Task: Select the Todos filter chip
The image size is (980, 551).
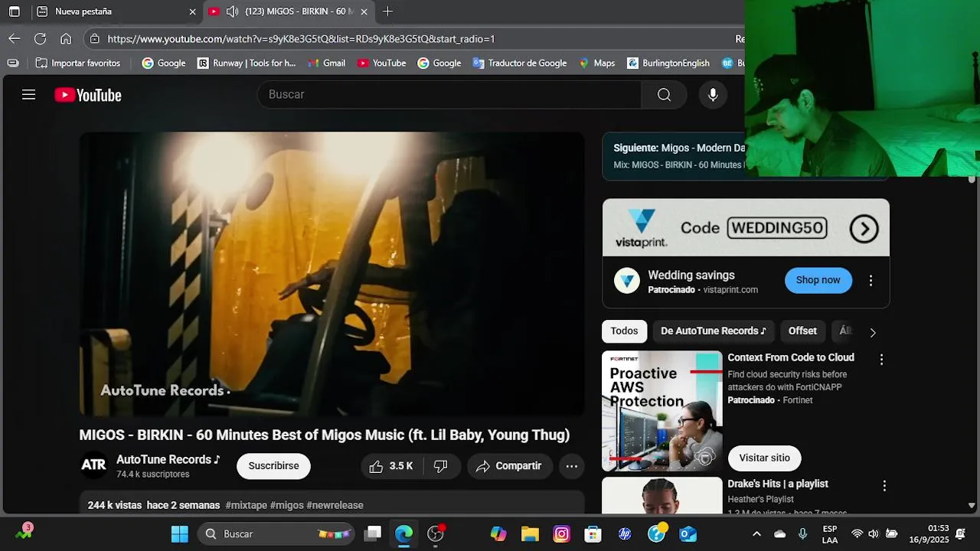Action: click(x=624, y=331)
